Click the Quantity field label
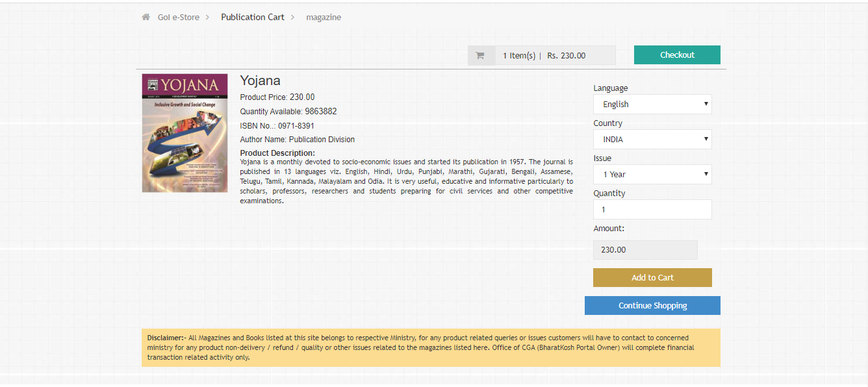868x387 pixels. coord(609,193)
